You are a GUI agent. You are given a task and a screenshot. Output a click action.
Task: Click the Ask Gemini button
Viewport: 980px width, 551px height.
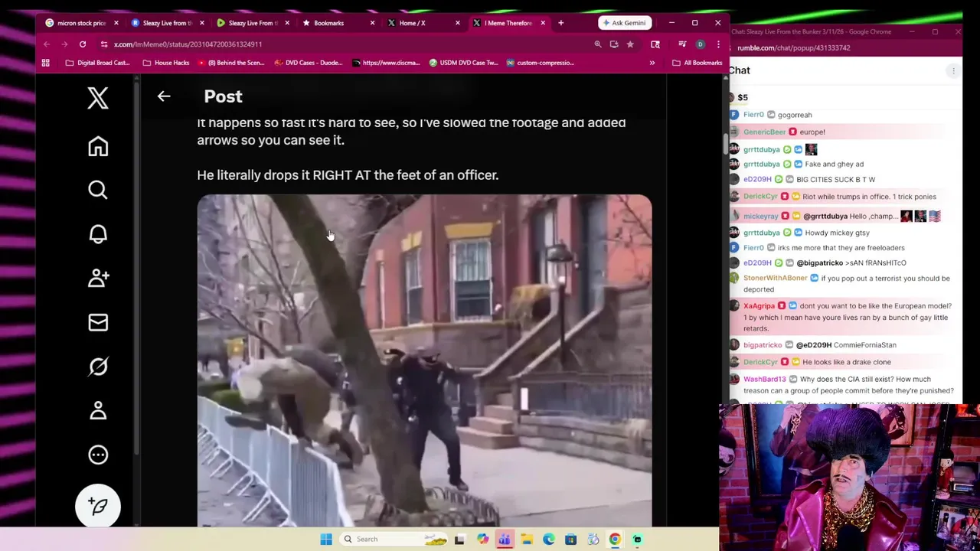point(624,23)
